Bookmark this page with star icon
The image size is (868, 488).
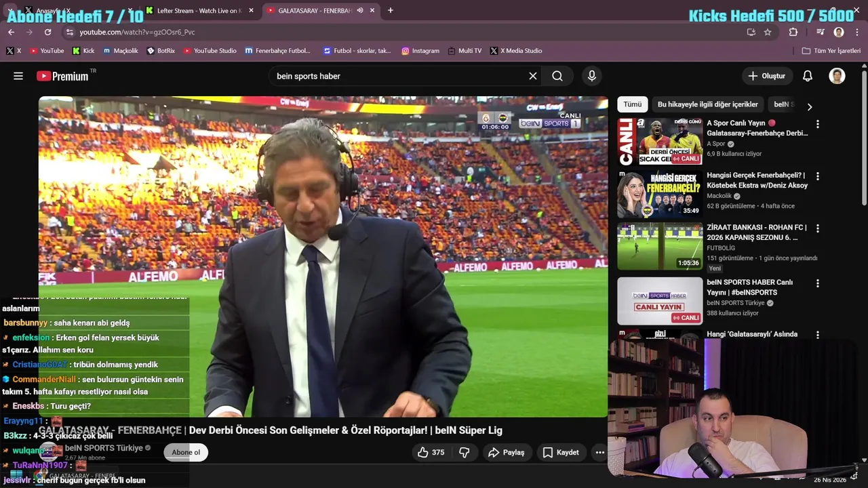pos(768,32)
